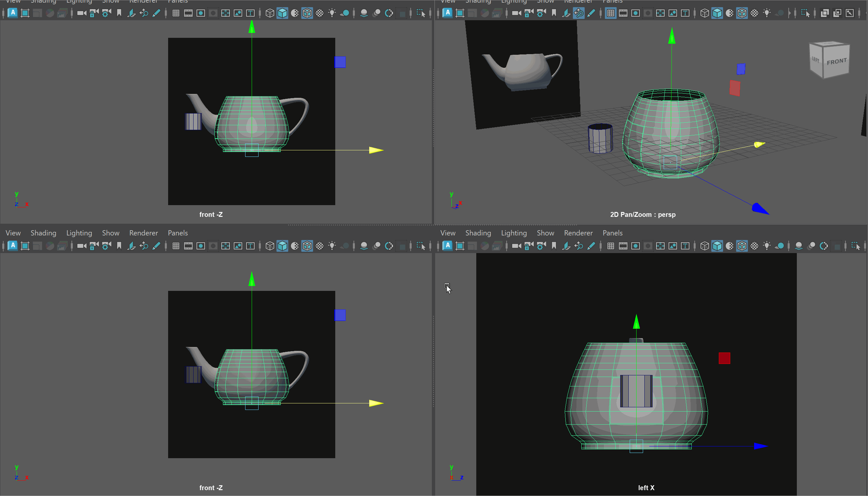Toggle wireframe on shaded in left X panel
868x496 pixels.
[x=742, y=246]
